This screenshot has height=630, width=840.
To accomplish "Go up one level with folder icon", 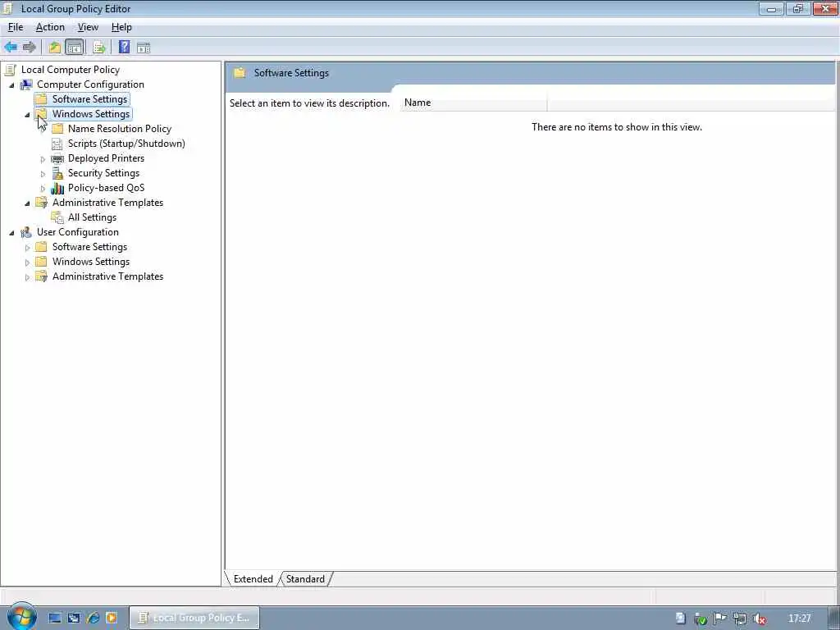I will point(55,47).
